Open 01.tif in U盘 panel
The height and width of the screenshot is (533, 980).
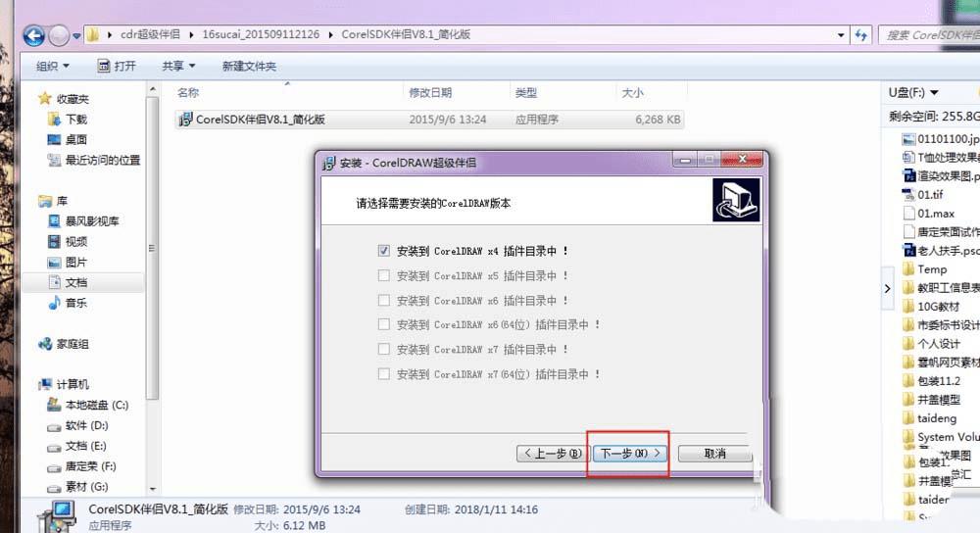[922, 195]
